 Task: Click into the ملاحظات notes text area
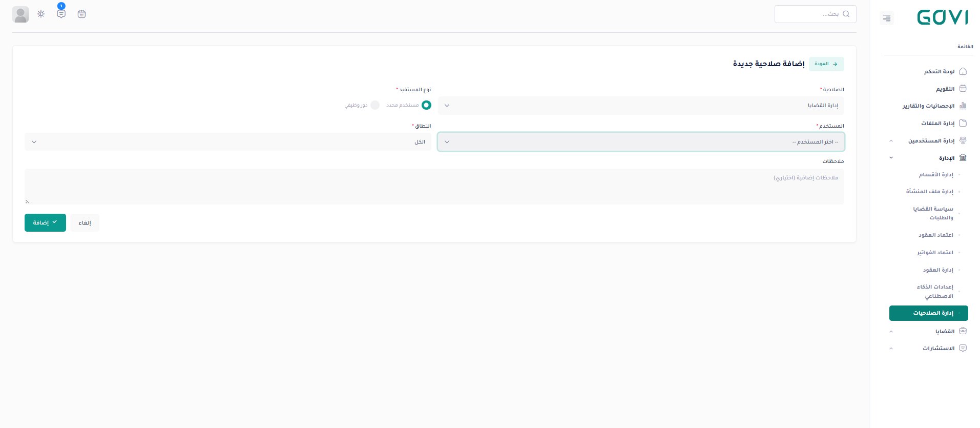[434, 187]
